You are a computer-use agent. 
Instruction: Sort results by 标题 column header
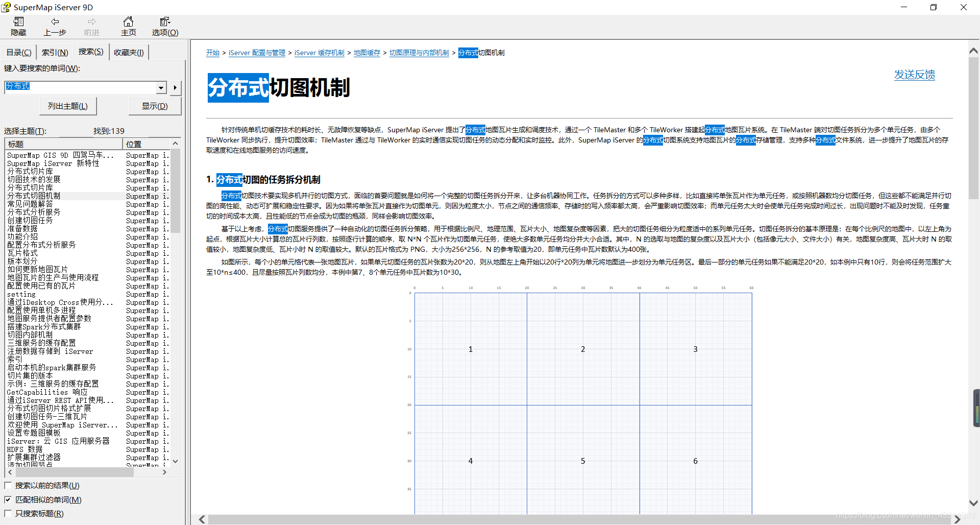tap(63, 144)
